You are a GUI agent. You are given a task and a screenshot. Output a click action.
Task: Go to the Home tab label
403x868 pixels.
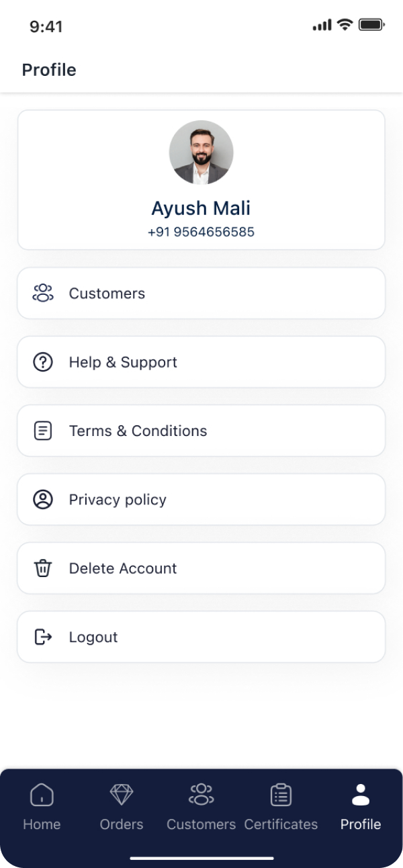[x=42, y=824]
